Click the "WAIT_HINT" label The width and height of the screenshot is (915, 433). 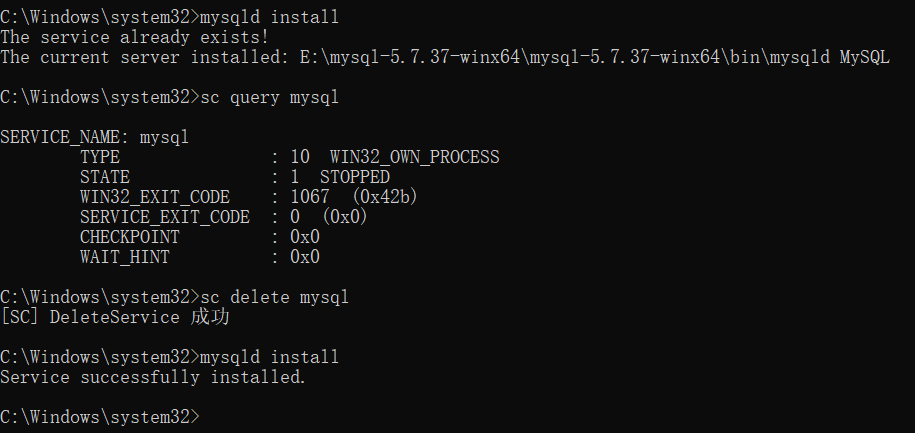click(125, 257)
